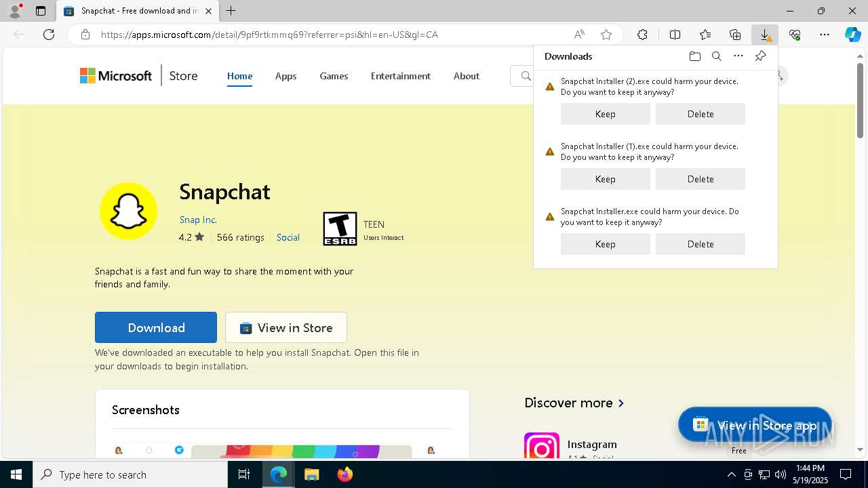Click the Store search magnifier
The width and height of the screenshot is (868, 488).
[526, 76]
